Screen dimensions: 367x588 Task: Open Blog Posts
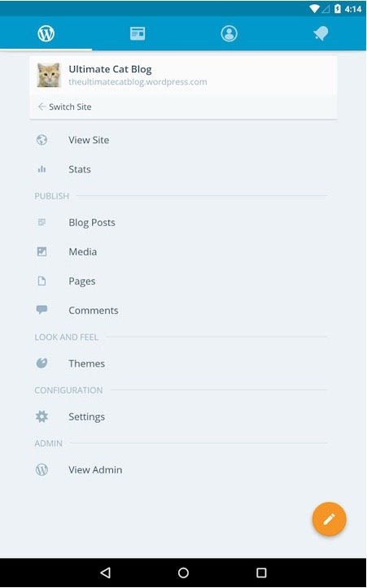[92, 222]
